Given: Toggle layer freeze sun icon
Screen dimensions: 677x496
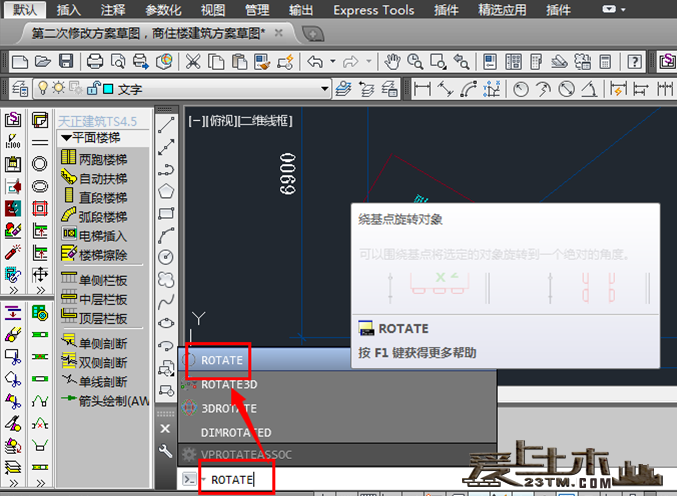Looking at the screenshot, I should coord(58,88).
